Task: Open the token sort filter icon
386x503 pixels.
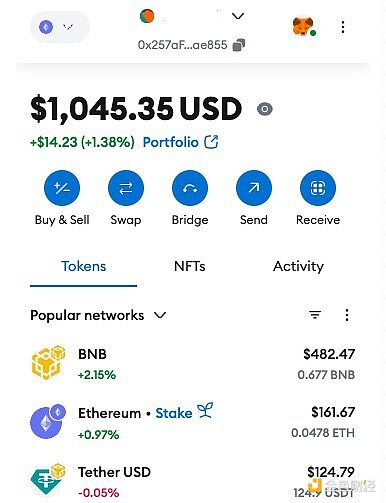Action: (315, 315)
